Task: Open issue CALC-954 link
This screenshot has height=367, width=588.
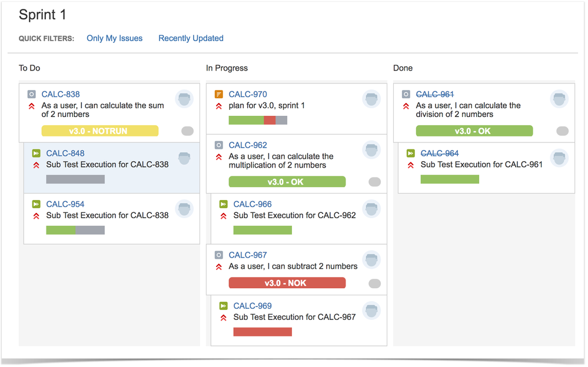Action: tap(65, 204)
